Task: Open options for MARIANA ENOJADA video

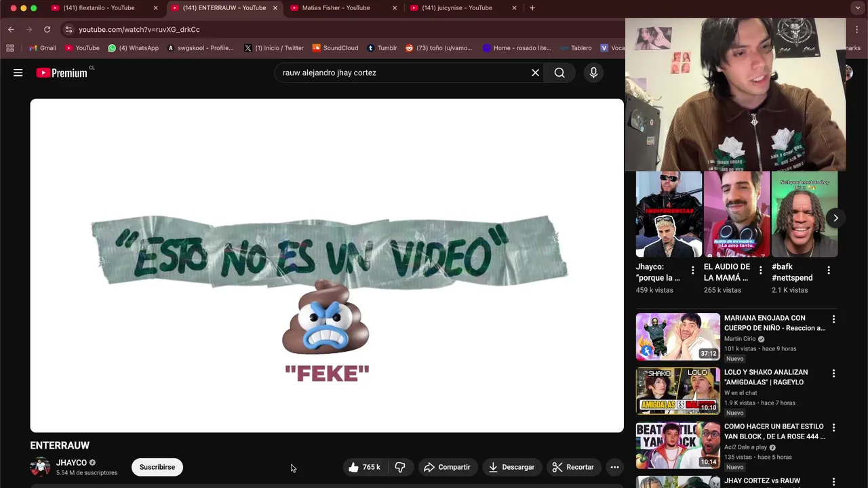Action: coord(833,319)
